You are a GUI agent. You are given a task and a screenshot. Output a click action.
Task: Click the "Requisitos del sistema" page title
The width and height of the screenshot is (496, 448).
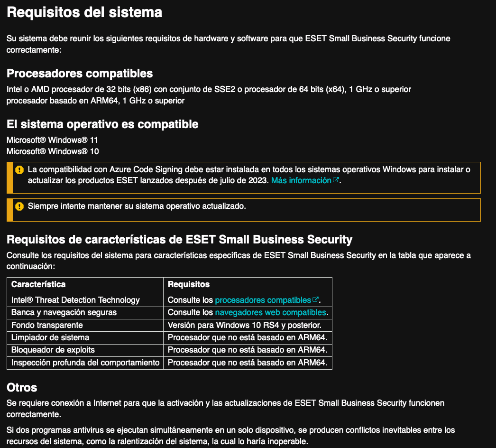click(x=84, y=12)
